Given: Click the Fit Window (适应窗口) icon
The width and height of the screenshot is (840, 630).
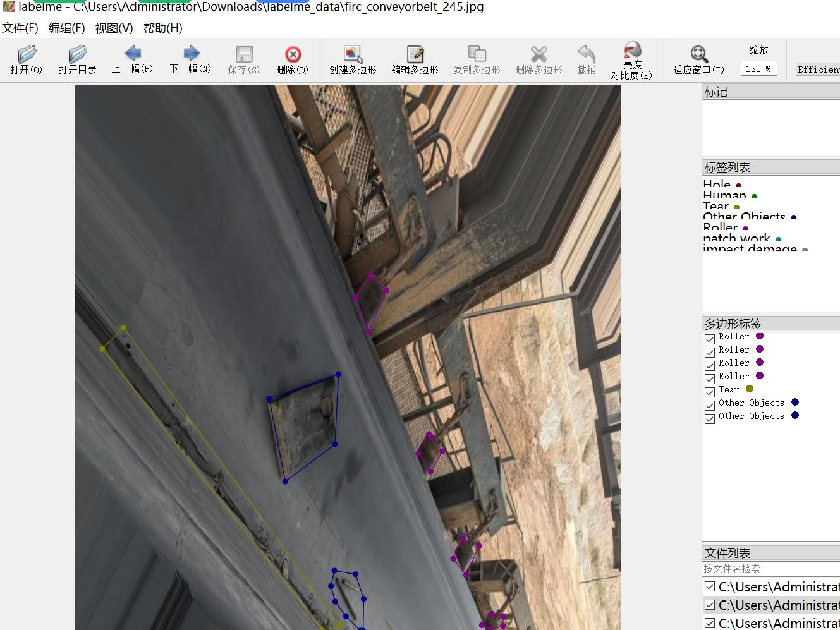Looking at the screenshot, I should pos(698,60).
